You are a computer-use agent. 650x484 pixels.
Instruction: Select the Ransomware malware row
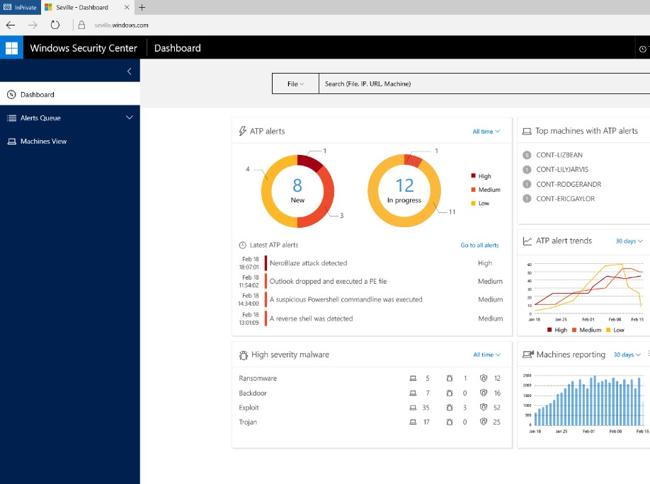(370, 378)
